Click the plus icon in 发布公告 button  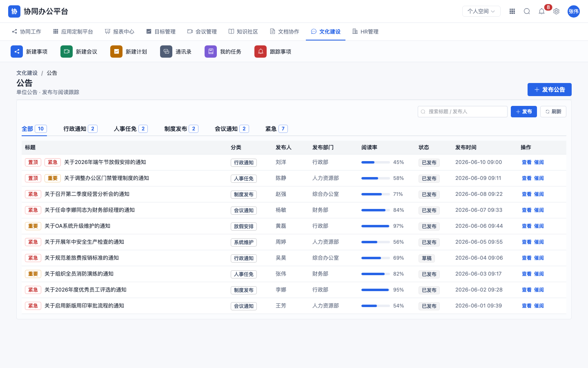tap(537, 90)
